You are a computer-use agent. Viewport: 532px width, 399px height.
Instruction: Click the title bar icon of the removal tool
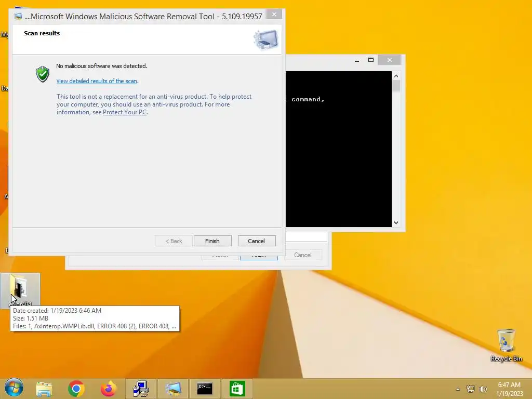18,16
